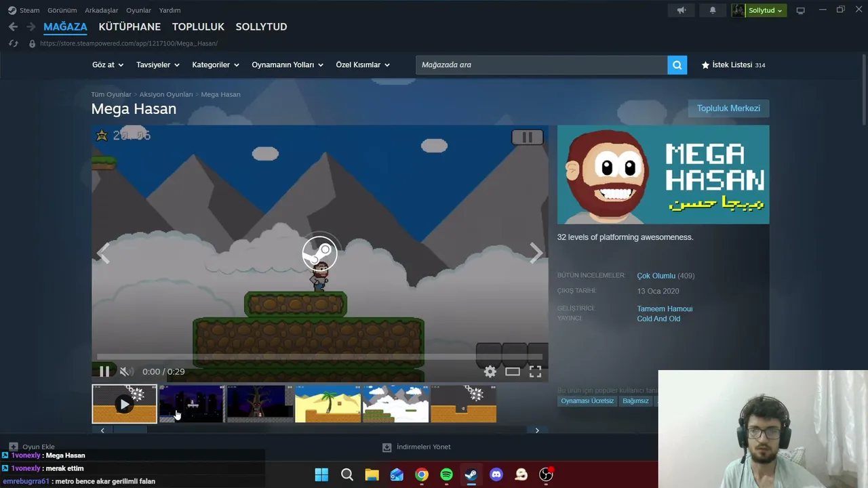Screen dimensions: 868x488
Task: Open the Kategoriler dropdown
Action: pos(216,65)
